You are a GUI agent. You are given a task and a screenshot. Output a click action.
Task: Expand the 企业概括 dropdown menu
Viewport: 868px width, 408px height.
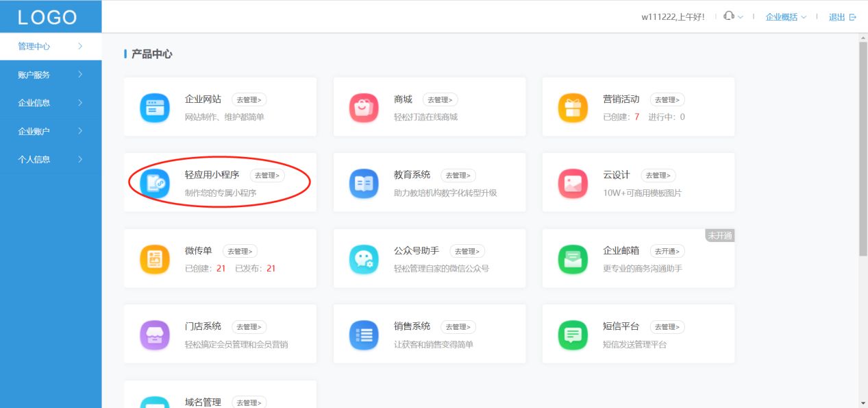(x=785, y=16)
